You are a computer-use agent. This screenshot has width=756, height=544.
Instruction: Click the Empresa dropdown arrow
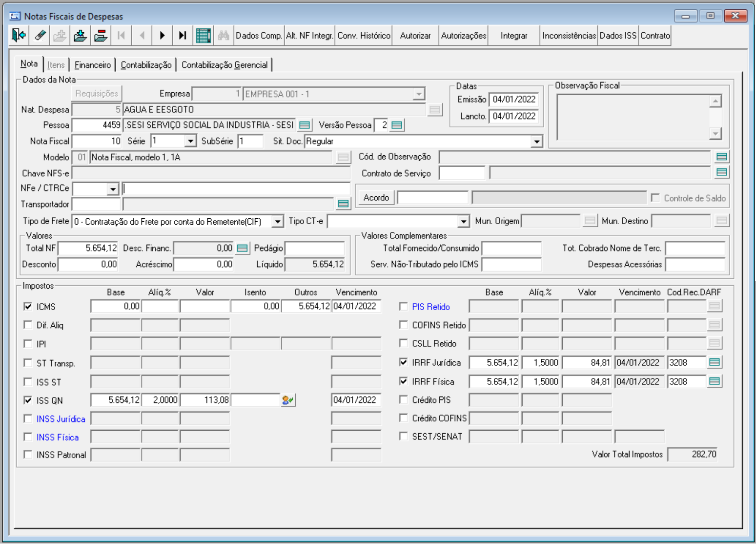click(418, 94)
